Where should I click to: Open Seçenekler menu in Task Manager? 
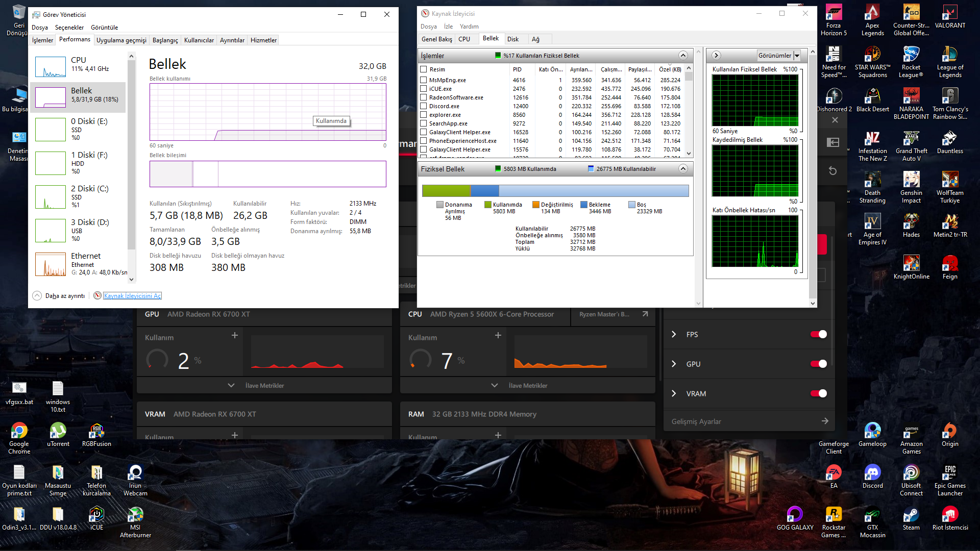[x=69, y=28]
